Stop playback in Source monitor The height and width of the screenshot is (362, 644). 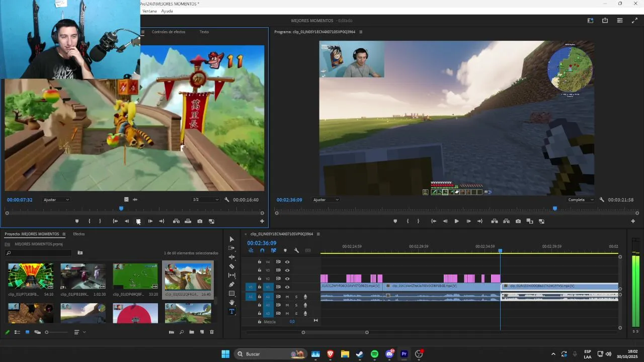pos(138,221)
